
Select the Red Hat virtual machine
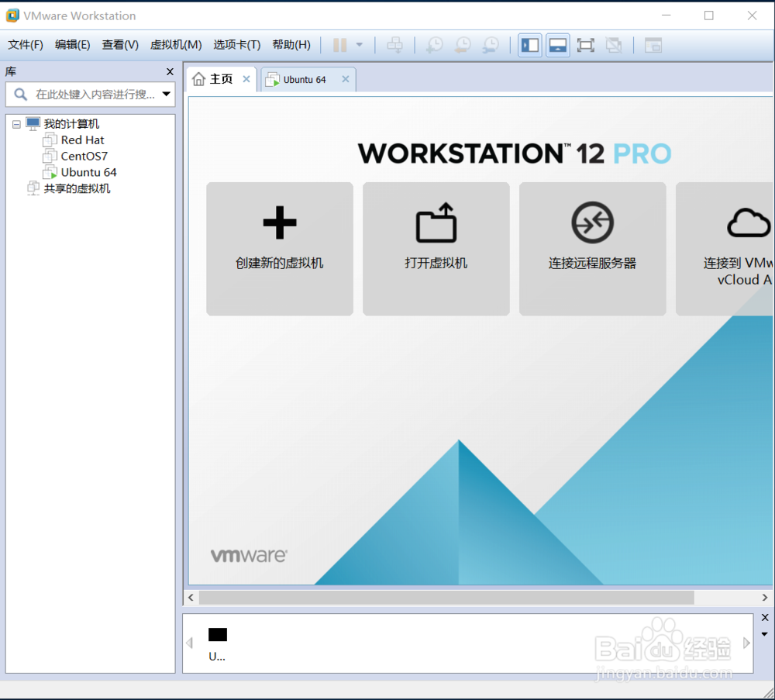pos(83,140)
